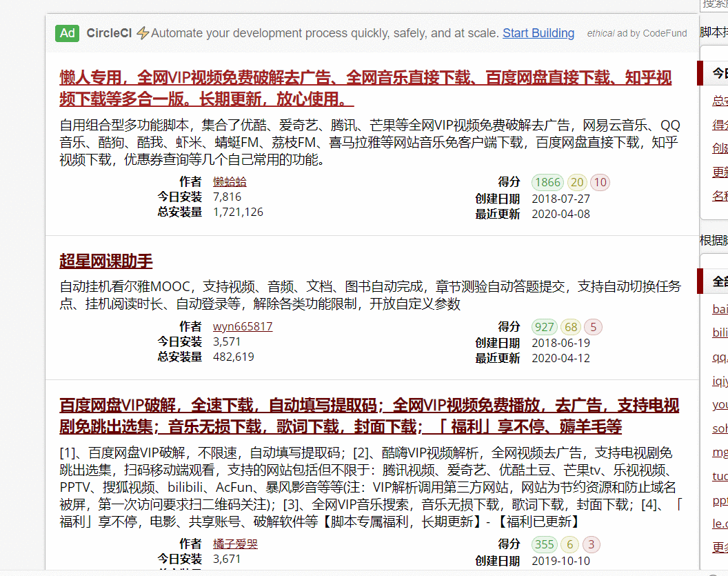
Task: Select install count 1,721,126
Action: [238, 212]
